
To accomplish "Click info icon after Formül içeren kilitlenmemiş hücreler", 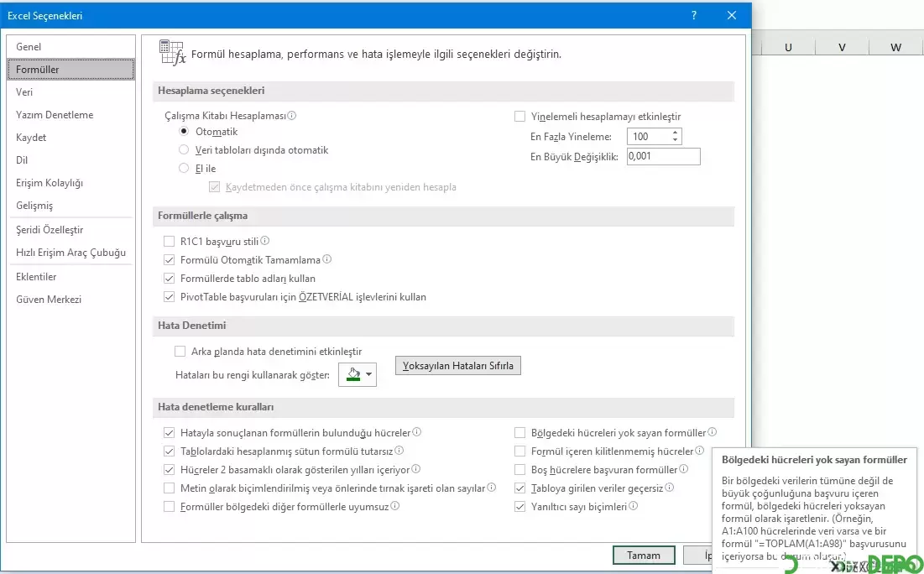I will click(699, 451).
